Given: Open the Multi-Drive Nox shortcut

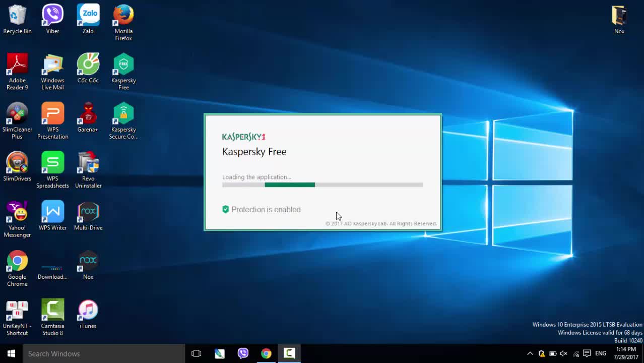Looking at the screenshot, I should 88,216.
